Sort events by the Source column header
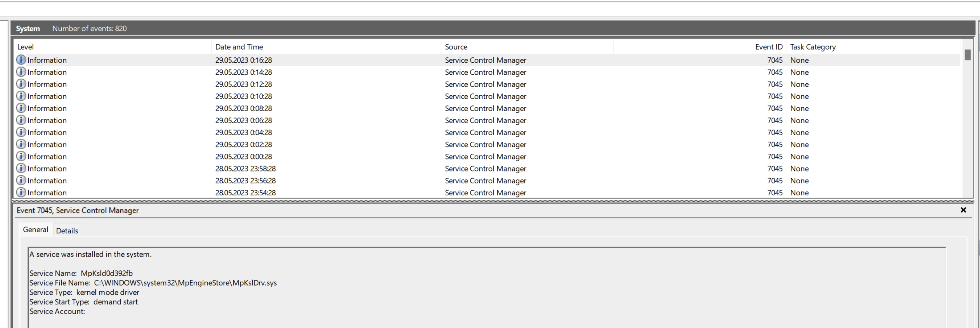Image resolution: width=980 pixels, height=328 pixels. (x=527, y=47)
